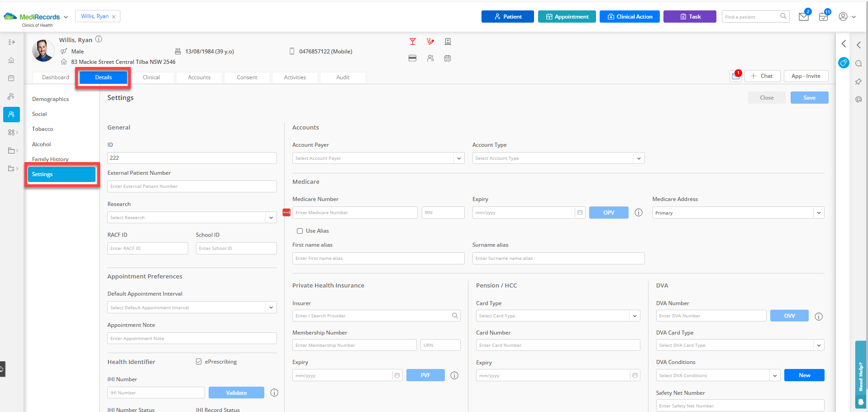Viewport: 868px width, 412px height.
Task: Toggle the ePrescribing checkbox
Action: pyautogui.click(x=199, y=361)
